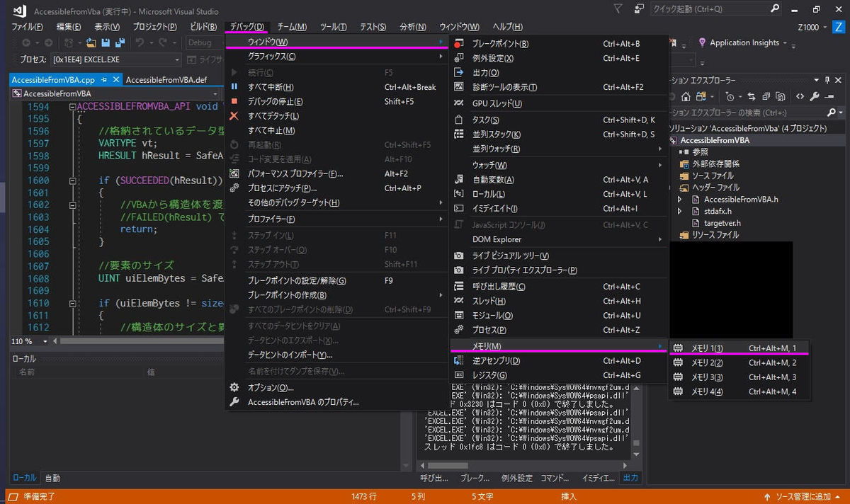Screen dimensions: 850x504
Task: Open the ツール(T) menu
Action: coord(333,26)
